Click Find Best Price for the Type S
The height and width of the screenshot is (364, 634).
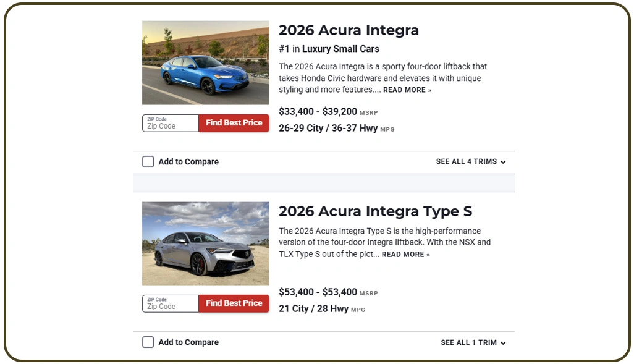point(234,303)
